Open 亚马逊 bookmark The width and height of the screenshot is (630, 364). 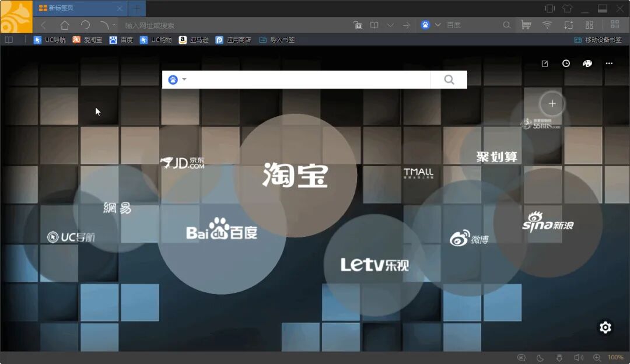coord(194,40)
